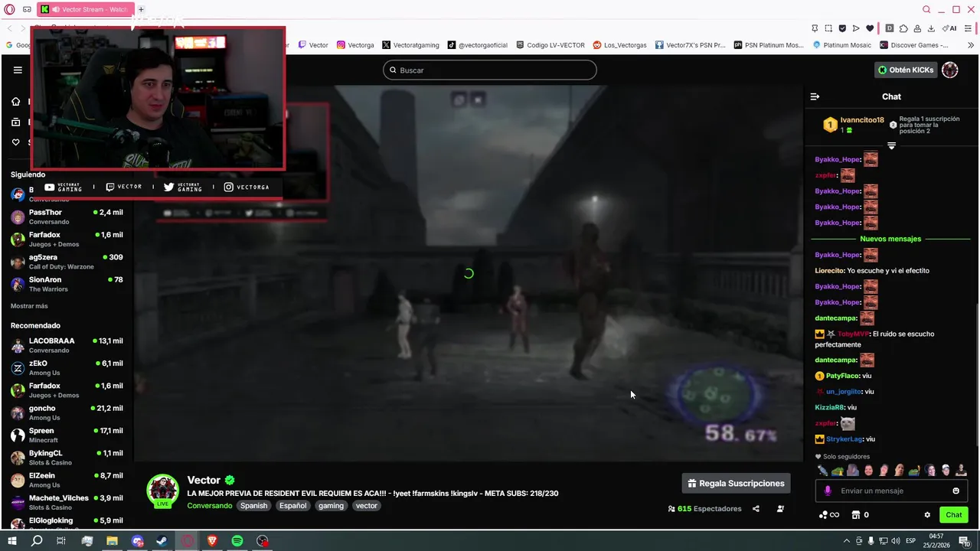Image resolution: width=980 pixels, height=551 pixels.
Task: Open the Los_Vectorgas bookmark
Action: pyautogui.click(x=620, y=45)
